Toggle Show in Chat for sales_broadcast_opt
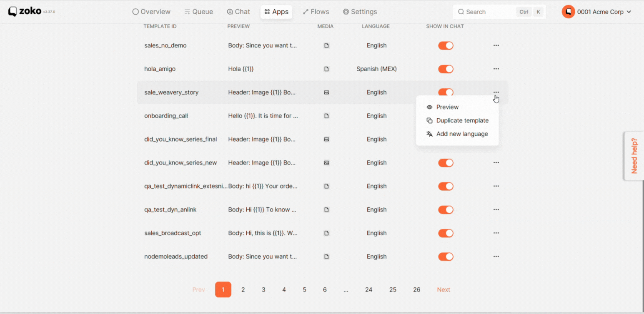The width and height of the screenshot is (644, 314). pyautogui.click(x=446, y=233)
